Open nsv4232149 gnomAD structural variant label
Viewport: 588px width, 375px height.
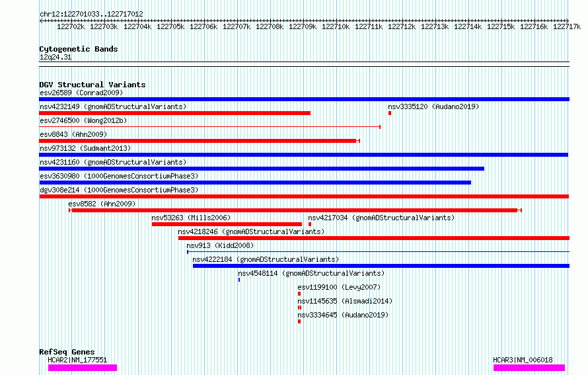tap(113, 106)
